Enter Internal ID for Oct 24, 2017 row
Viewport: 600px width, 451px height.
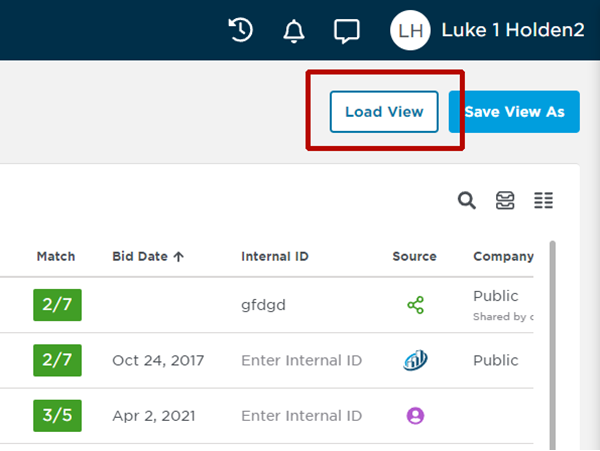tap(301, 360)
